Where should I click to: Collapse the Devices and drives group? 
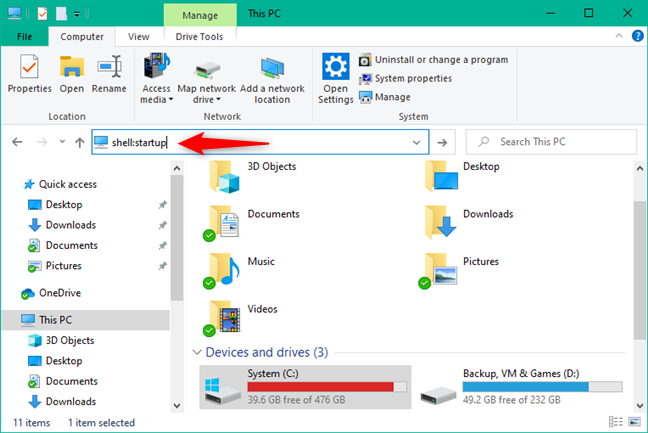(x=197, y=352)
